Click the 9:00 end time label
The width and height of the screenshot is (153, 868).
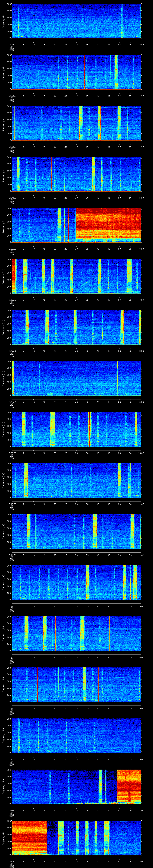141,402
